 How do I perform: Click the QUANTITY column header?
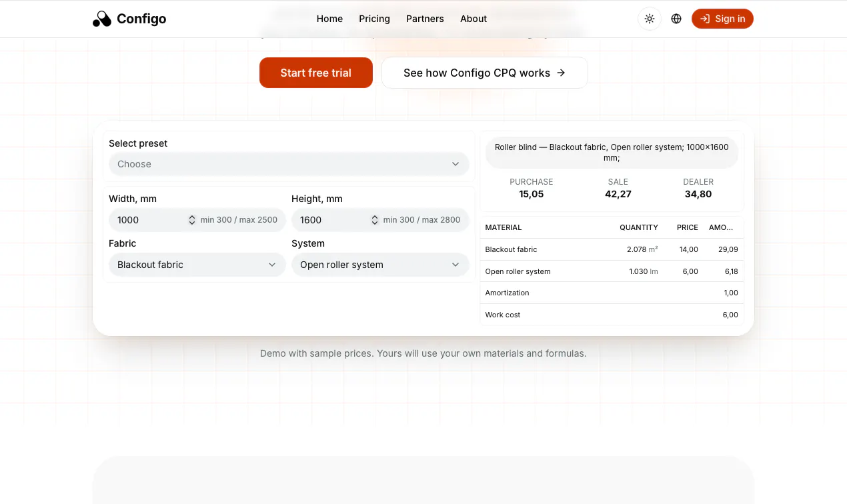(x=639, y=227)
